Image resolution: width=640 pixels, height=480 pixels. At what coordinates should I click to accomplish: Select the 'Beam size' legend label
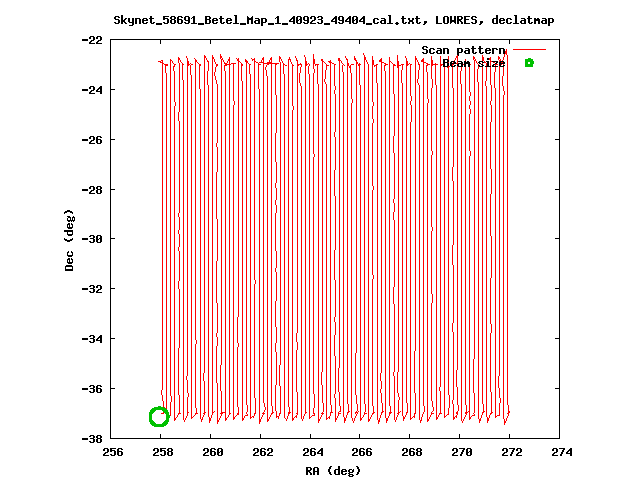pyautogui.click(x=473, y=63)
